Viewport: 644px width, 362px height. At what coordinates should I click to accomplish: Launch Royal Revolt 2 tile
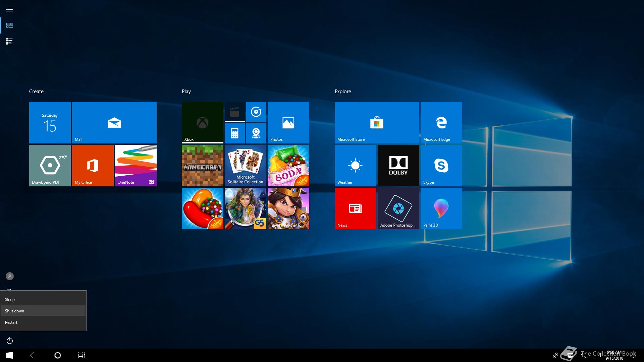(288, 208)
